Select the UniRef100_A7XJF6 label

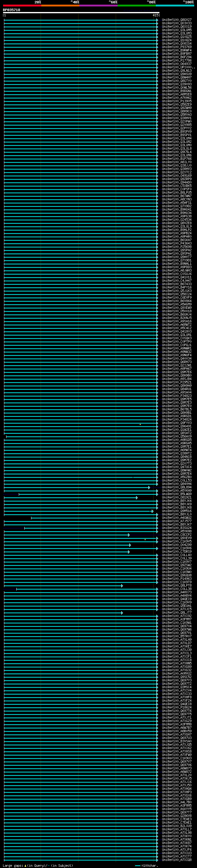click(x=177, y=850)
